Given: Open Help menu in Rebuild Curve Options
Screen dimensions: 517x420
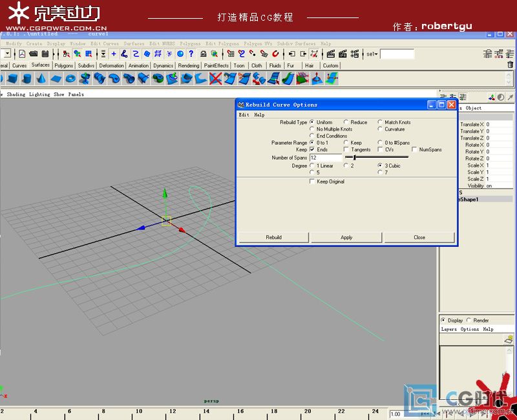Looking at the screenshot, I should click(259, 115).
